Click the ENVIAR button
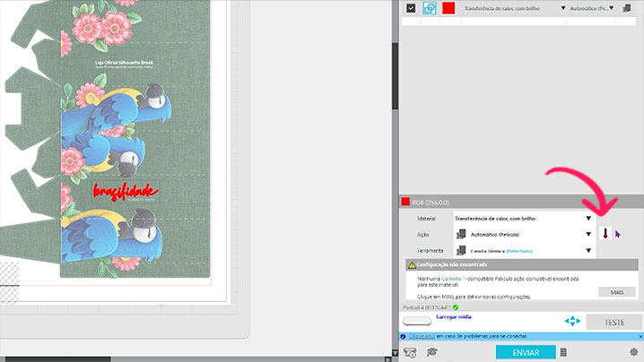 point(526,352)
